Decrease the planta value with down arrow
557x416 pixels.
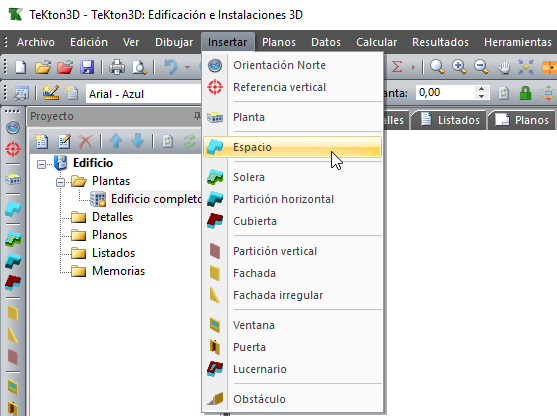[x=481, y=97]
